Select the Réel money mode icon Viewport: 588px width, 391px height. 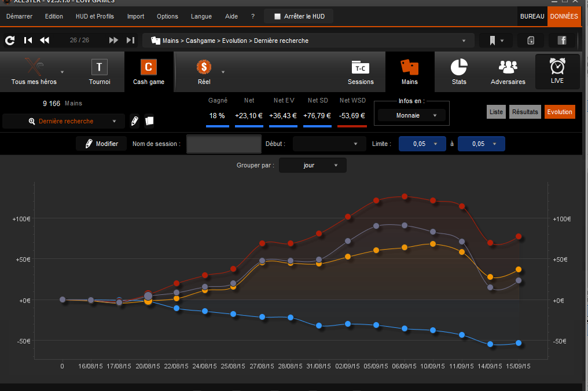click(204, 67)
